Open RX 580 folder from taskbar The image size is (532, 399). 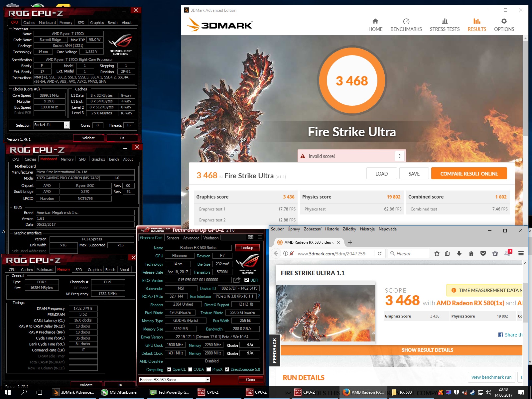(401, 392)
